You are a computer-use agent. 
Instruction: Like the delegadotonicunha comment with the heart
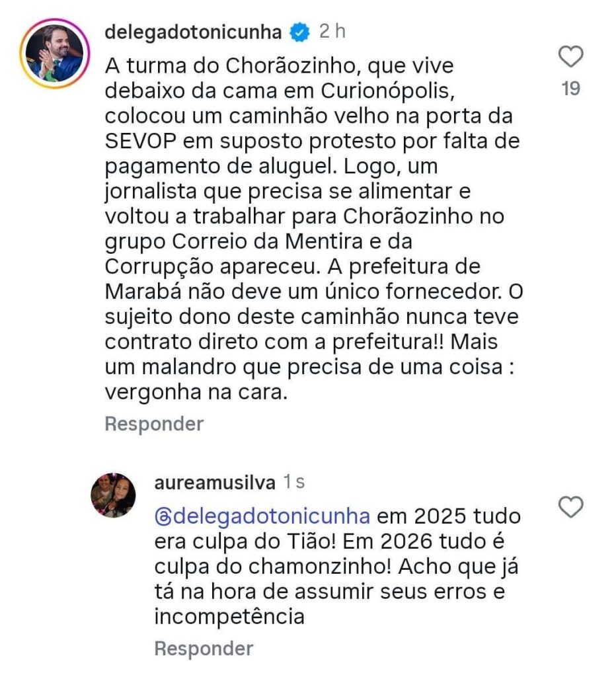[570, 58]
